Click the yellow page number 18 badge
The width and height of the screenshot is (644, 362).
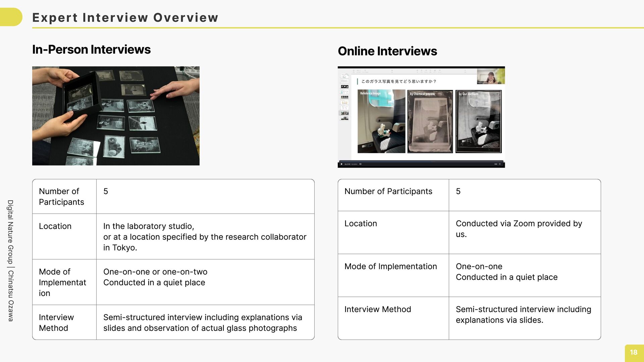click(x=634, y=353)
